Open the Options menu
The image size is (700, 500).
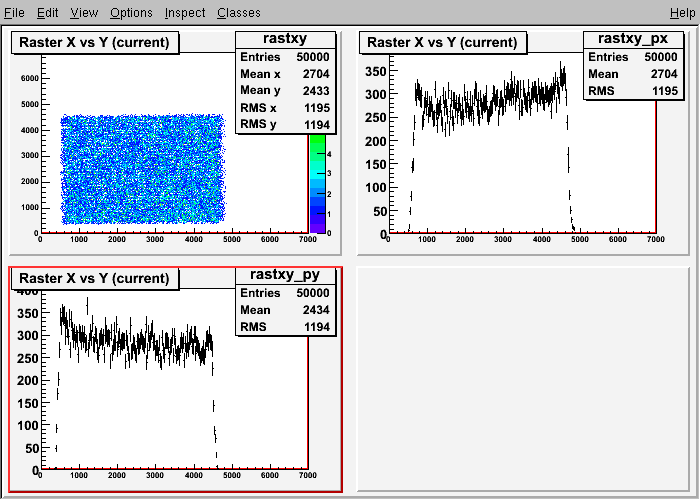[x=131, y=12]
